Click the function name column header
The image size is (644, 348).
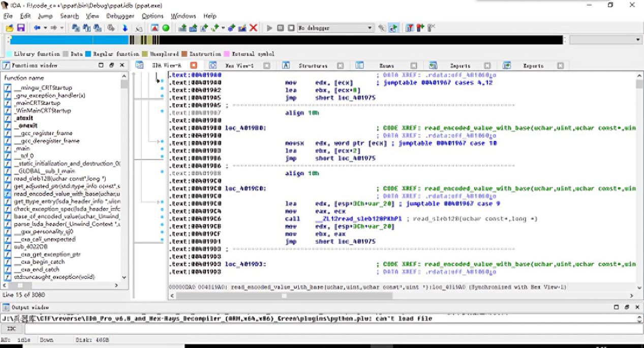click(24, 78)
